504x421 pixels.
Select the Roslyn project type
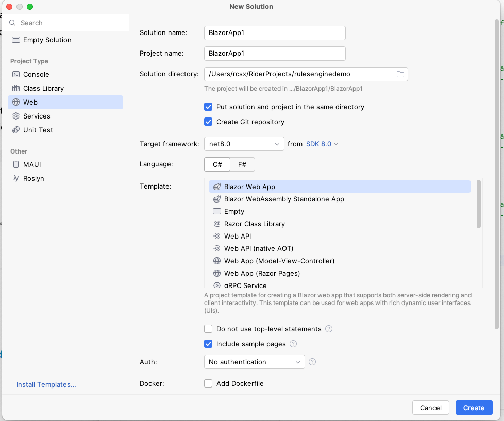point(33,178)
